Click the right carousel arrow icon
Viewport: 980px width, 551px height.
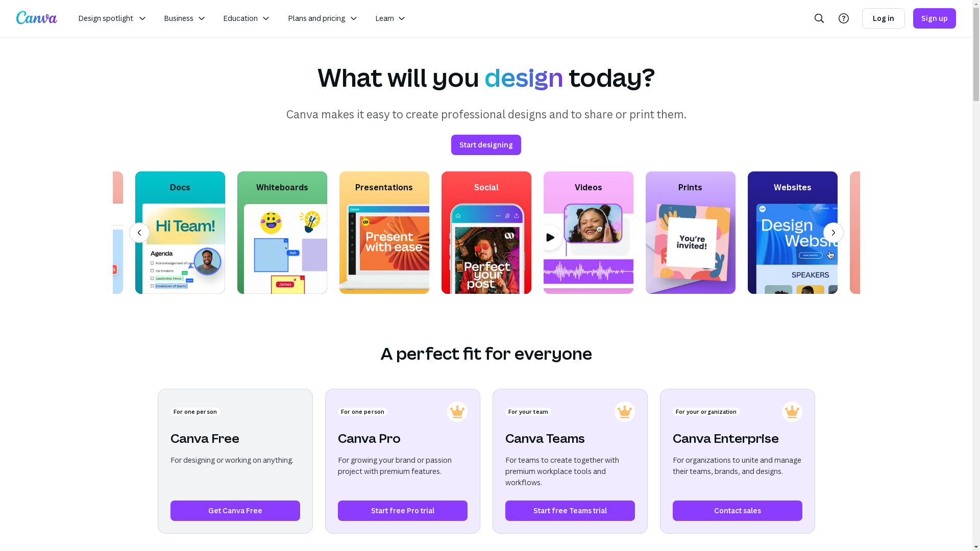coord(834,233)
